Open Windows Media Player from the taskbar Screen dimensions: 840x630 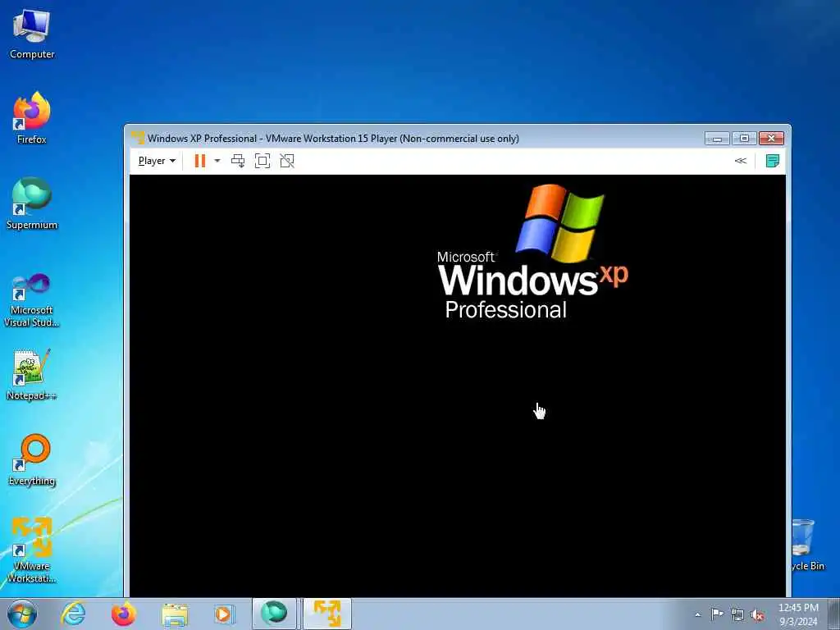[x=224, y=614]
